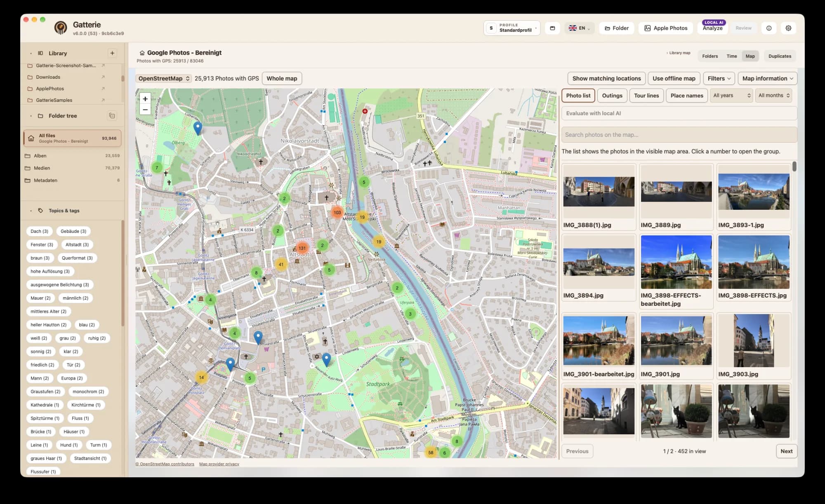Open the All years selector
The height and width of the screenshot is (504, 825).
coord(731,96)
